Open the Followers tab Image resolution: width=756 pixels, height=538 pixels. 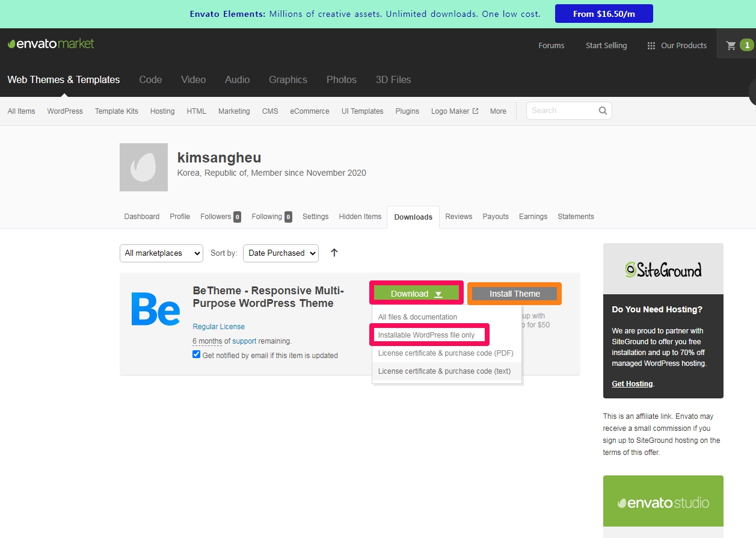(221, 217)
